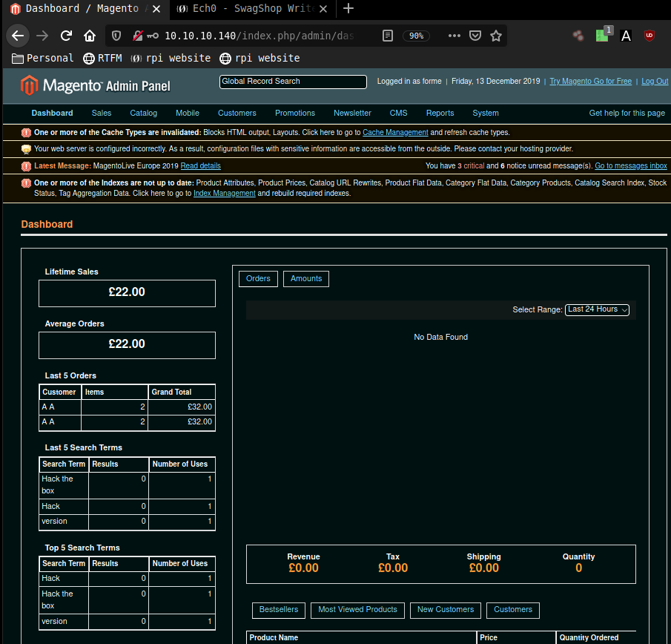Click the 90% zoom level indicator
The image size is (671, 644).
416,36
